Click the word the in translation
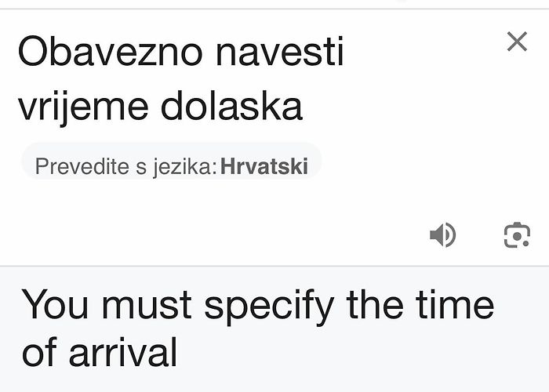 tap(375, 304)
